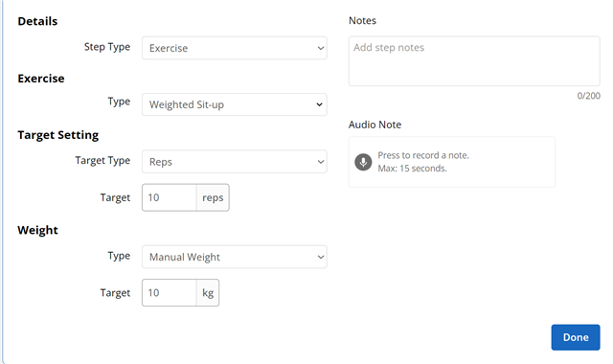Open the Weighted Sit-up exercise type dropdown
The width and height of the screenshot is (613, 364).
click(x=234, y=104)
